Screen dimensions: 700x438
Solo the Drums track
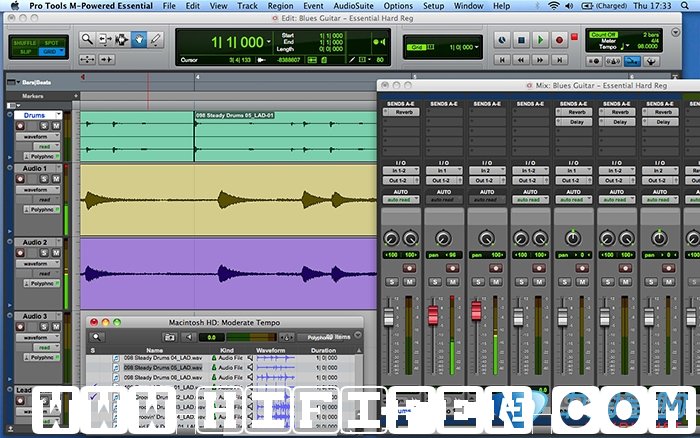[44, 126]
